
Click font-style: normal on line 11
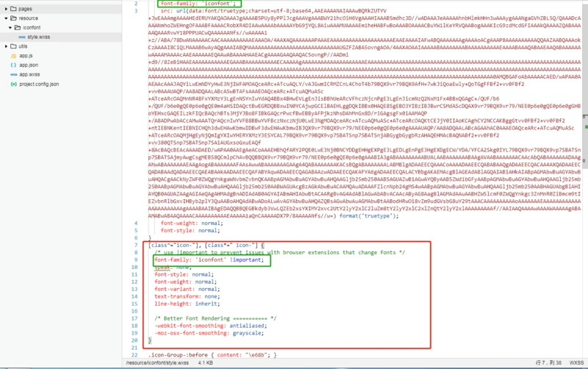pos(184,274)
